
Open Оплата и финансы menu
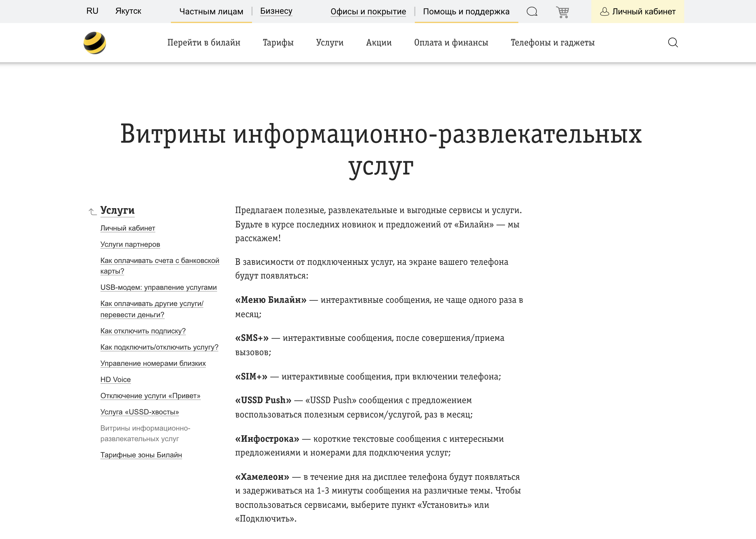[x=451, y=42]
